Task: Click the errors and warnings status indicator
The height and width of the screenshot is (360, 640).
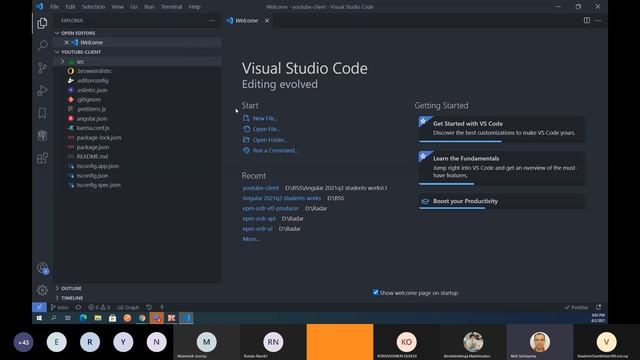Action: 99,307
